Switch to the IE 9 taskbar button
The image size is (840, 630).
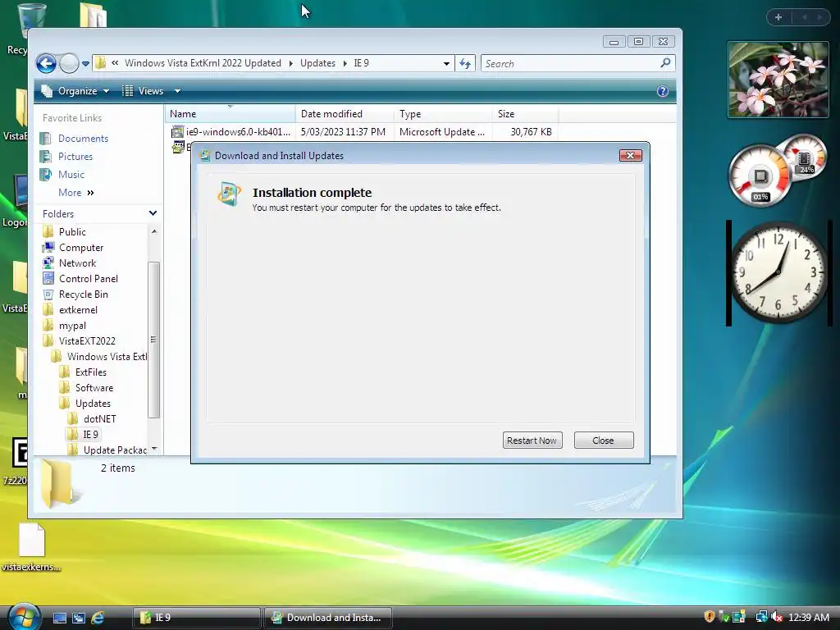pyautogui.click(x=196, y=618)
